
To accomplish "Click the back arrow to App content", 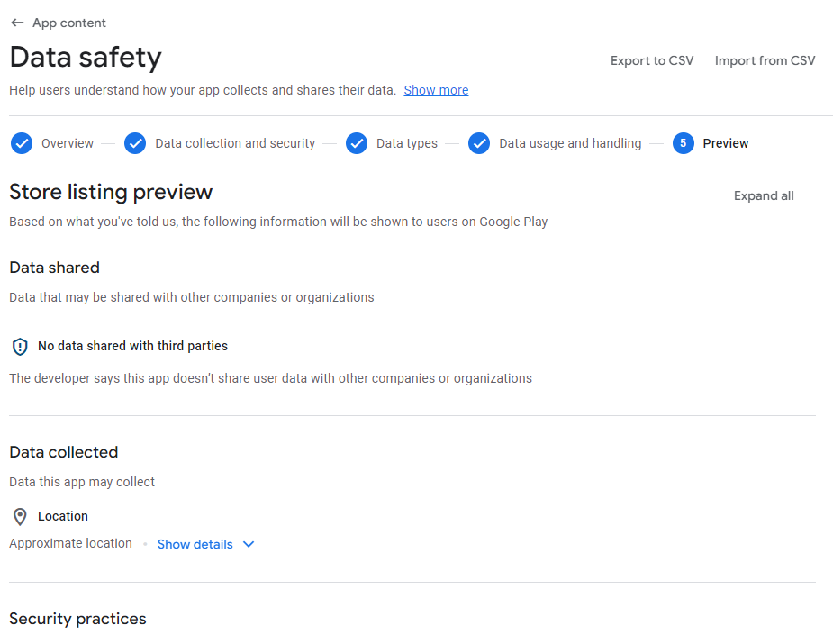I will pyautogui.click(x=17, y=23).
